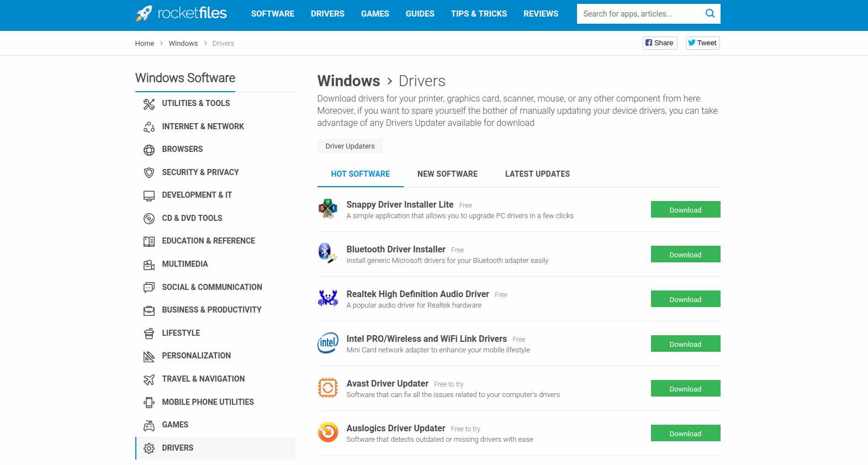868x465 pixels.
Task: Click the Snappy Driver Installer Lite app icon
Action: [328, 209]
